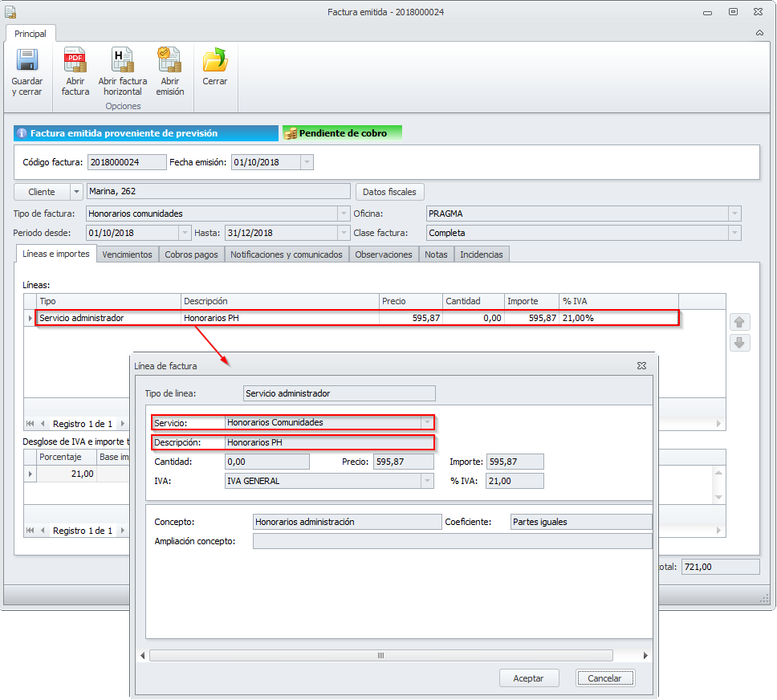Viewport: 777px width, 700px height.
Task: Click Abrir factura horizontal icon
Action: [x=123, y=61]
